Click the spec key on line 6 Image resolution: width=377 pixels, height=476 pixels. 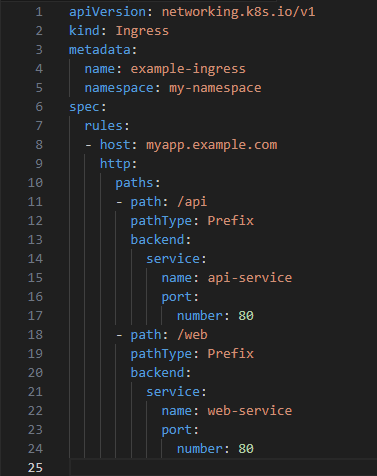click(84, 107)
